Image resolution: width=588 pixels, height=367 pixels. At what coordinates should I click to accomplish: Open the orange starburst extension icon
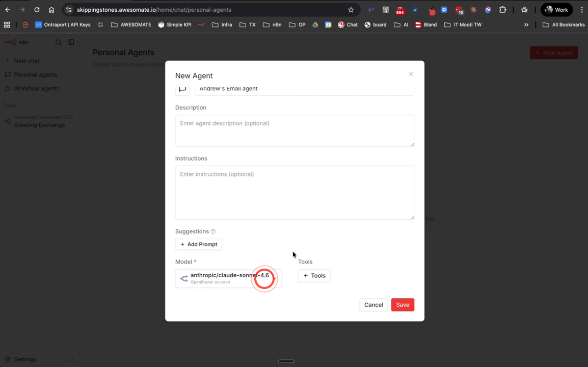tap(473, 10)
